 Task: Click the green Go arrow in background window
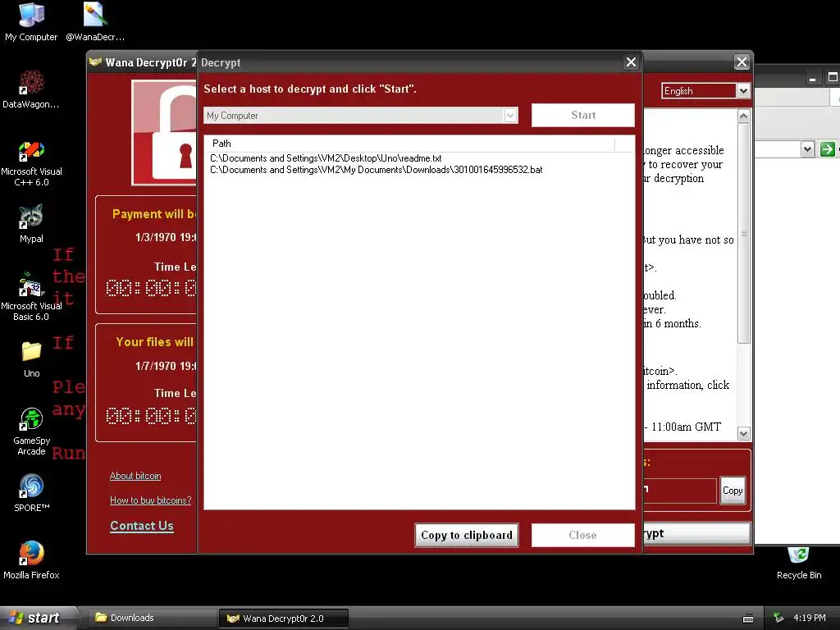pyautogui.click(x=827, y=149)
